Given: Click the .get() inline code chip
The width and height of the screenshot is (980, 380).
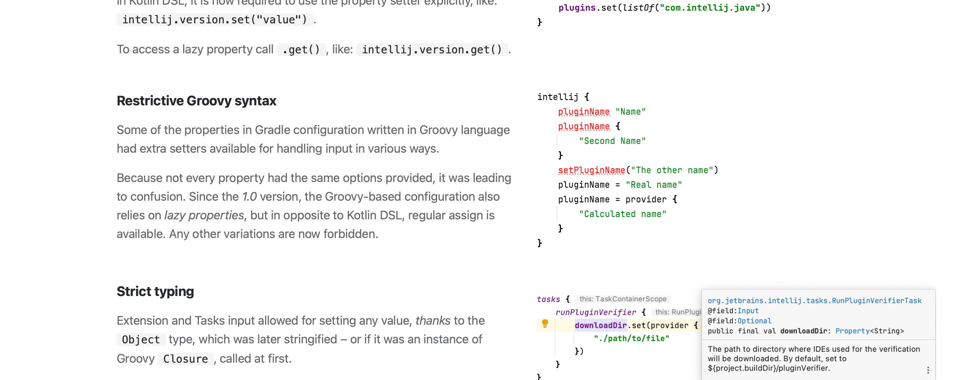Looking at the screenshot, I should click(x=301, y=49).
